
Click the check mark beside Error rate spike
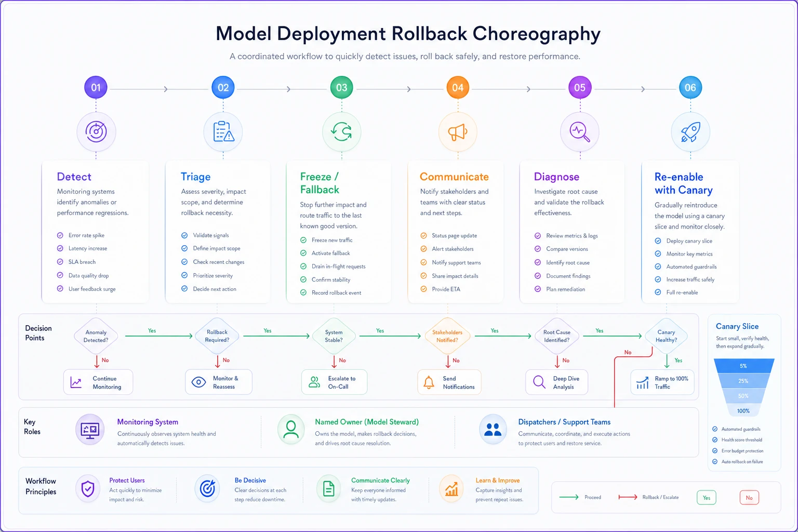coord(60,235)
